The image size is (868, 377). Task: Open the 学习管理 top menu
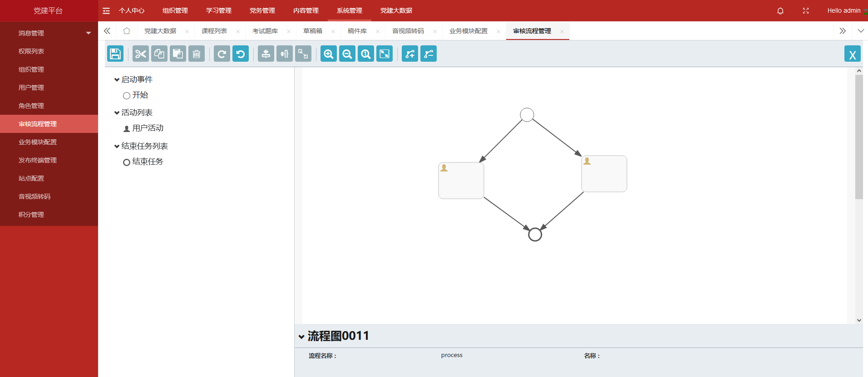coord(219,11)
